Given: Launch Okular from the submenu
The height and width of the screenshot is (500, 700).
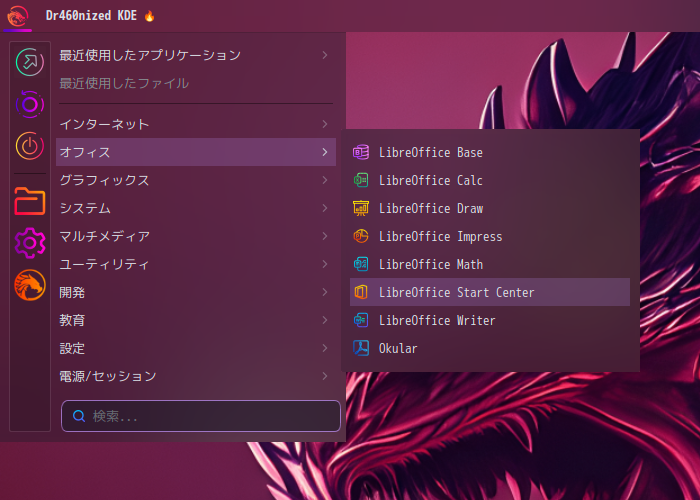Looking at the screenshot, I should (x=490, y=348).
